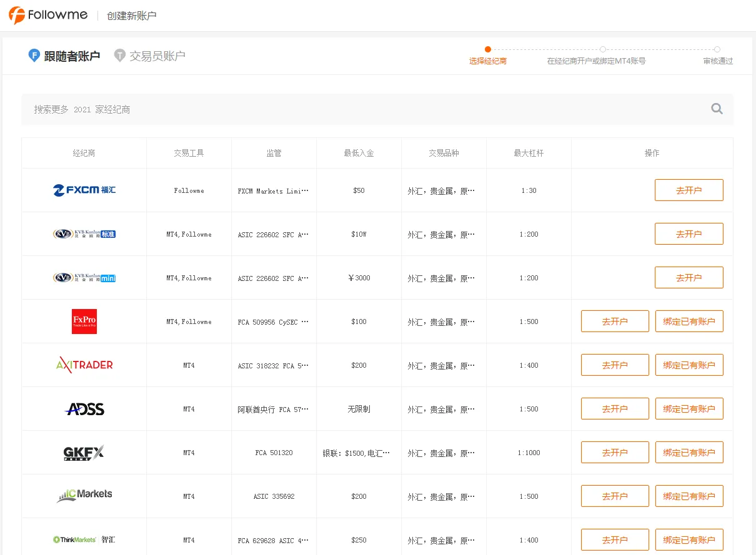Click the FXCM Markets Limi… regulation cell
Screen dimensions: 756x555
pyautogui.click(x=274, y=191)
